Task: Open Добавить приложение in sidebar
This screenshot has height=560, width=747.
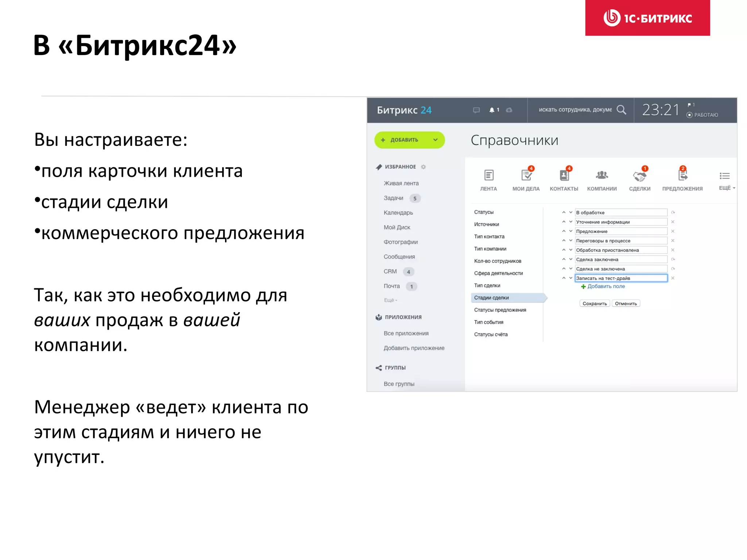Action: click(x=414, y=348)
